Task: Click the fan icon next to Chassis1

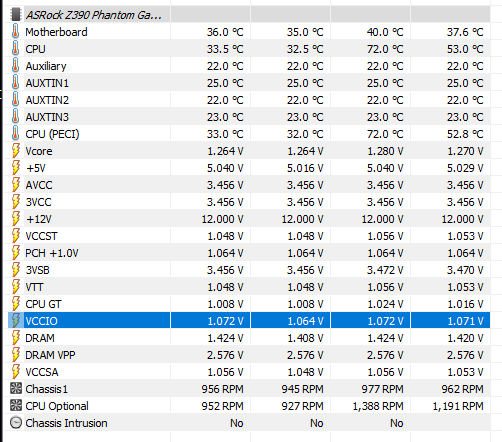Action: click(x=16, y=388)
